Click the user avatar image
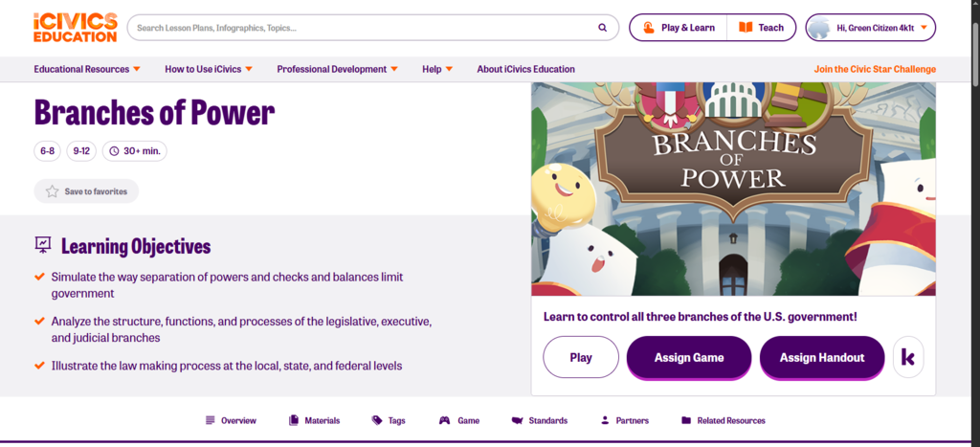 point(818,28)
